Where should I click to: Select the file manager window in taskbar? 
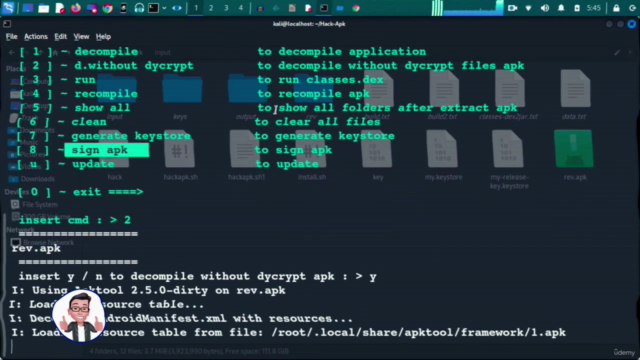(x=340, y=8)
